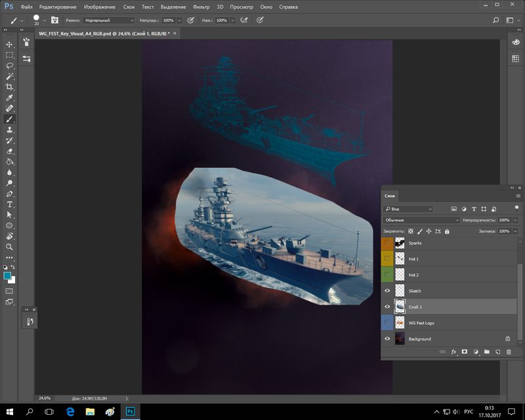
Task: Select the Dodge tool
Action: 9,183
